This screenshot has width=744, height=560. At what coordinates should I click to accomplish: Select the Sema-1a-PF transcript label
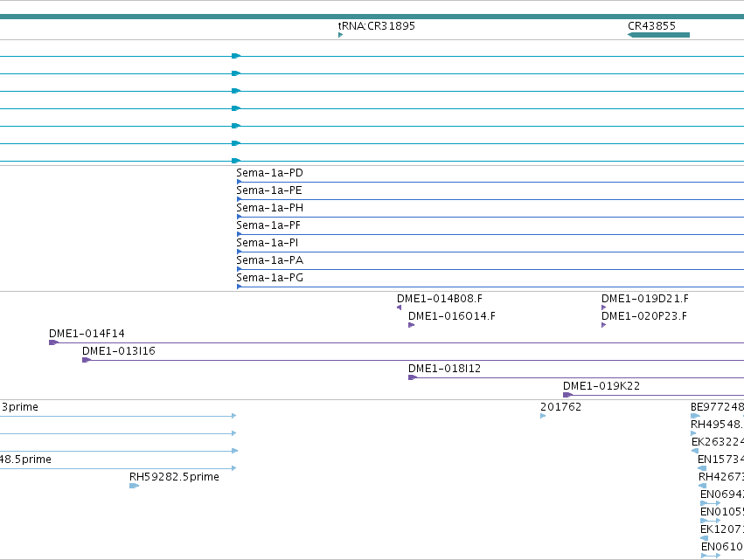tap(268, 225)
